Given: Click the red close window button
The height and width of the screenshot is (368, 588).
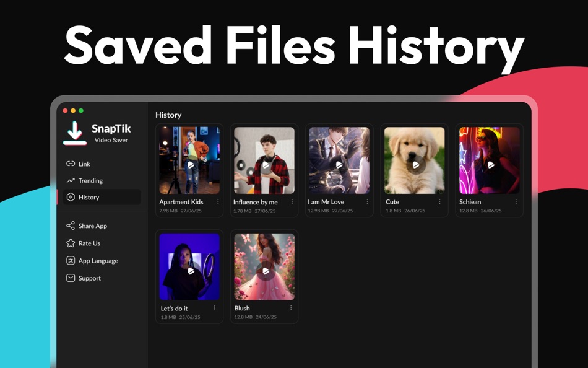Looking at the screenshot, I should pos(65,110).
